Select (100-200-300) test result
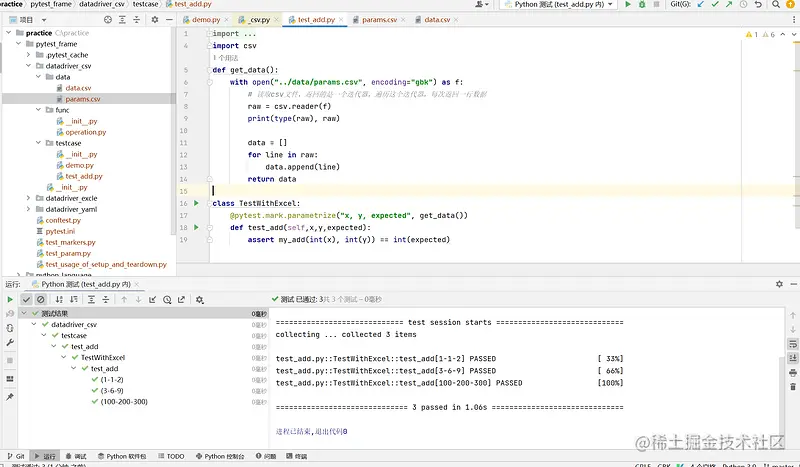Image resolution: width=800 pixels, height=467 pixels. pyautogui.click(x=124, y=402)
